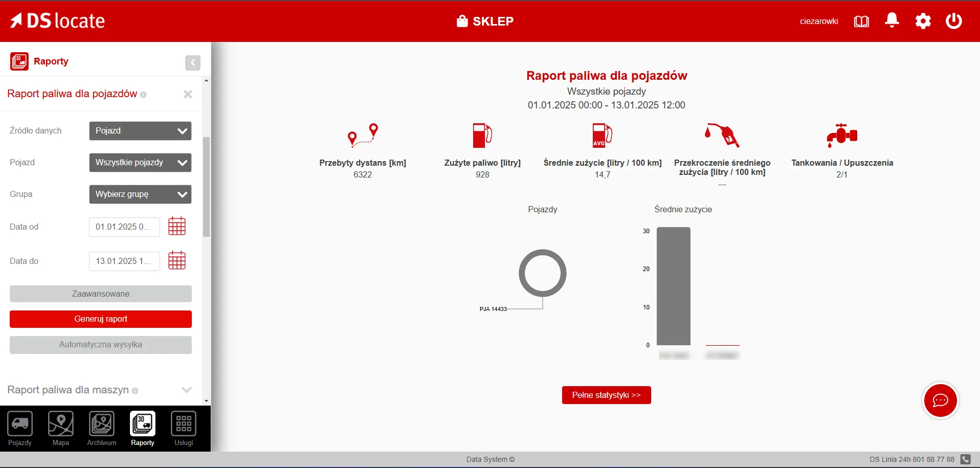
Task: Open Źródło danych Pojazd dropdown
Action: coord(140,131)
